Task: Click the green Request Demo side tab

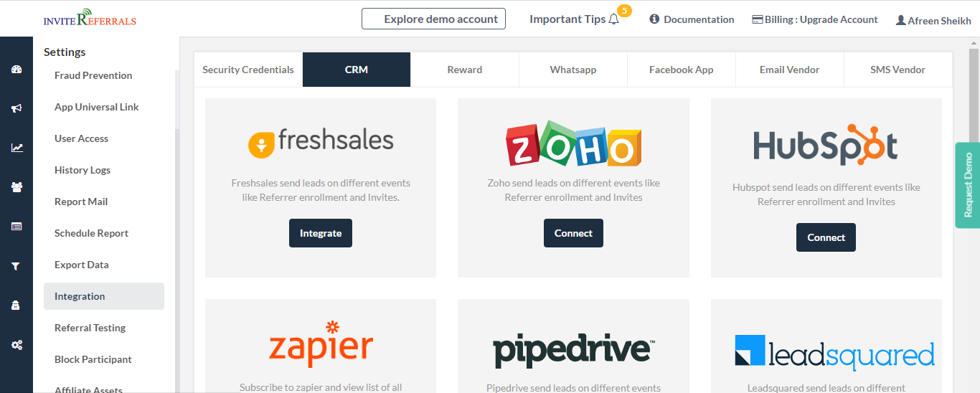Action: point(968,185)
